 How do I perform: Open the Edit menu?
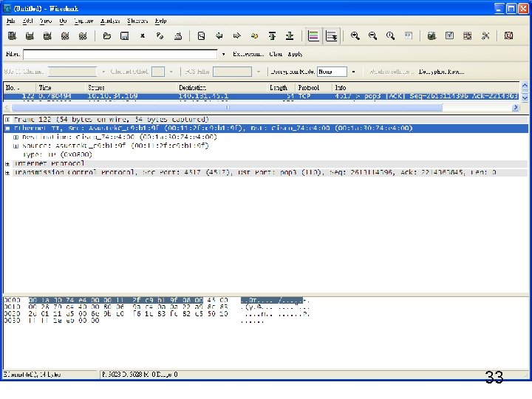coord(28,21)
